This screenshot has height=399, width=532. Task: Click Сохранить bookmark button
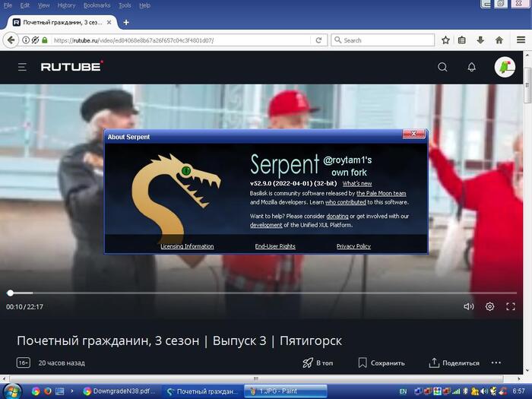point(382,363)
